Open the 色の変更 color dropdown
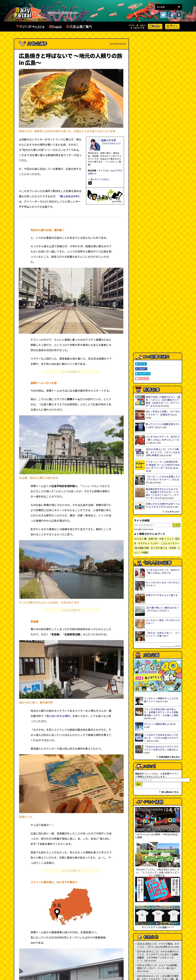This screenshot has width=196, height=980. click(168, 7)
